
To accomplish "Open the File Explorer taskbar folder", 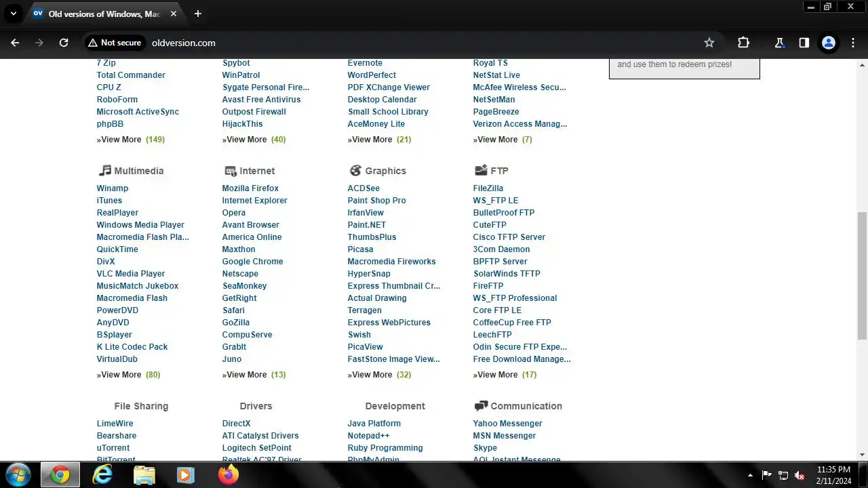I will tap(144, 476).
